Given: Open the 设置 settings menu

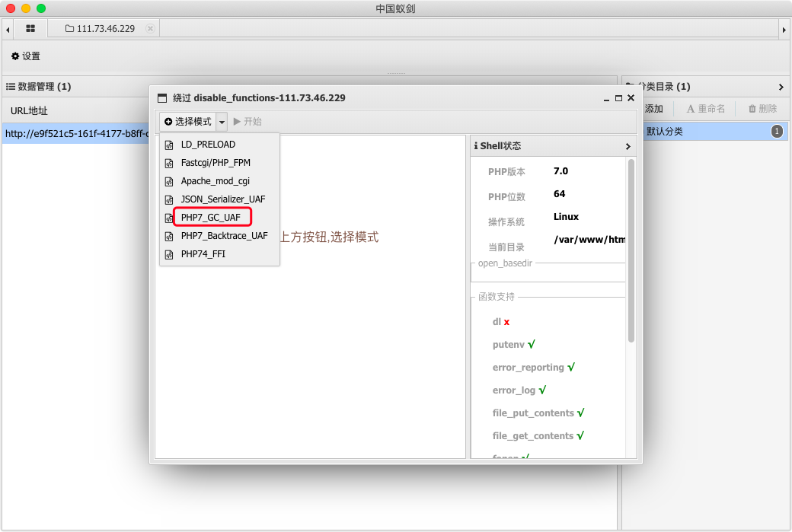Looking at the screenshot, I should click(x=26, y=56).
